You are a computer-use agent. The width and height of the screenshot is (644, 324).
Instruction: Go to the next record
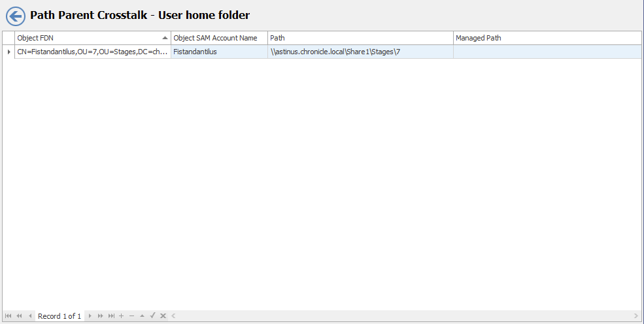pyautogui.click(x=90, y=316)
